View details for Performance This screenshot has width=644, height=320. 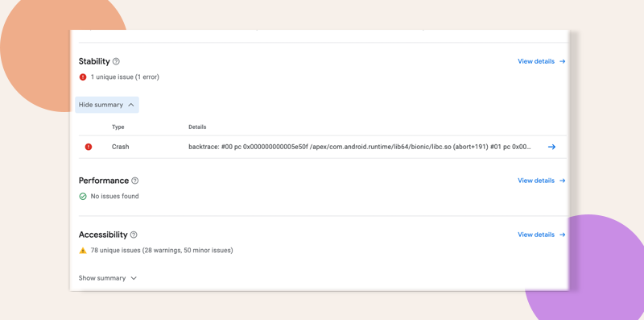tap(541, 181)
